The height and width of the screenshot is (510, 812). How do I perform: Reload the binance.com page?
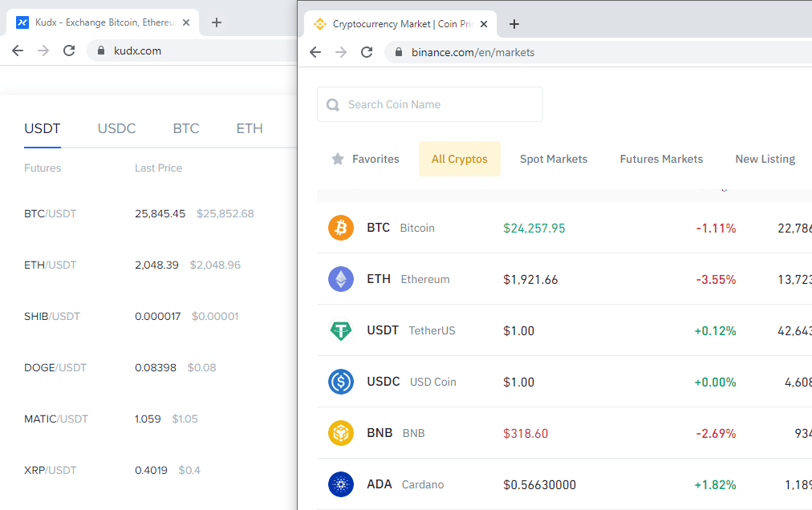click(x=367, y=51)
